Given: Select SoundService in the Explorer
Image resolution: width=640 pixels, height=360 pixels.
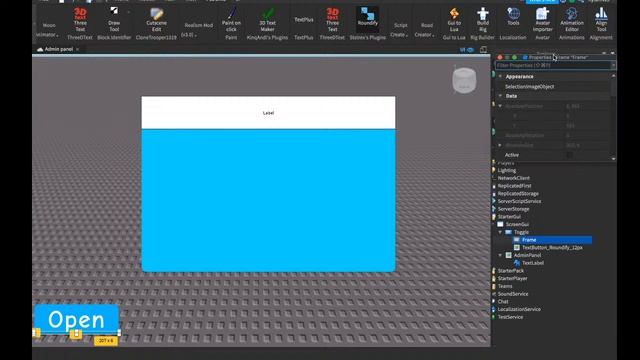Looking at the screenshot, I should (513, 294).
